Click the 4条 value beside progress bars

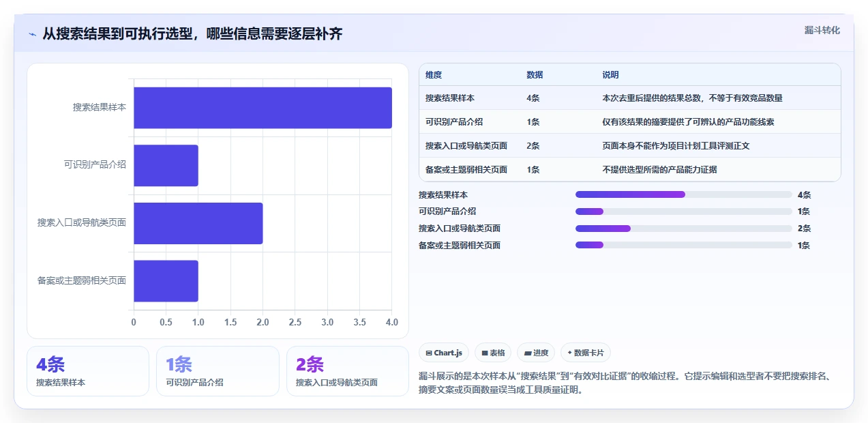[804, 194]
